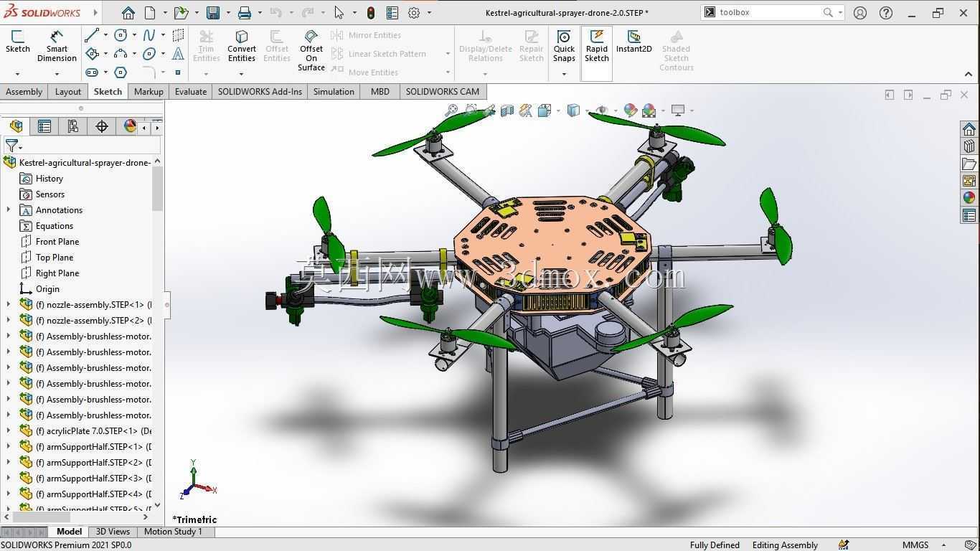Open Display Style dropdown cube
The image size is (980, 551).
[573, 110]
